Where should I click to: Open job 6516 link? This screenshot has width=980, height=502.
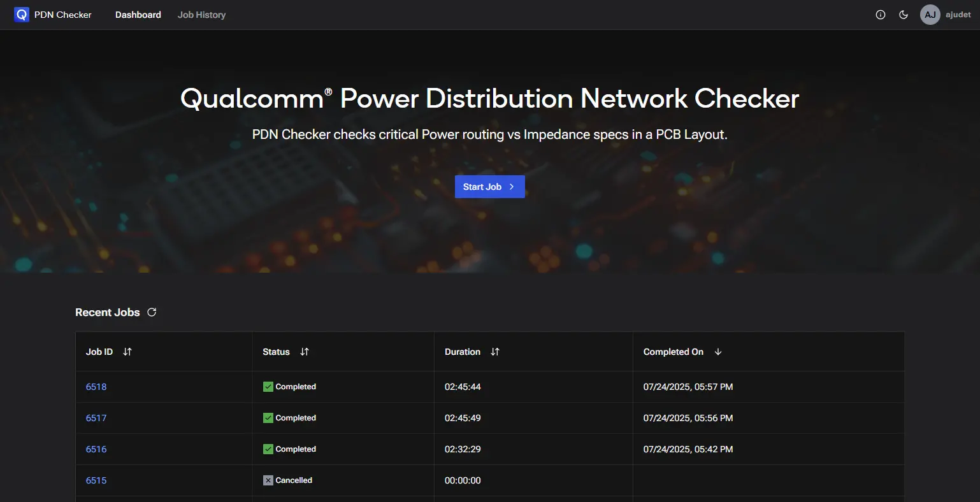[96, 449]
